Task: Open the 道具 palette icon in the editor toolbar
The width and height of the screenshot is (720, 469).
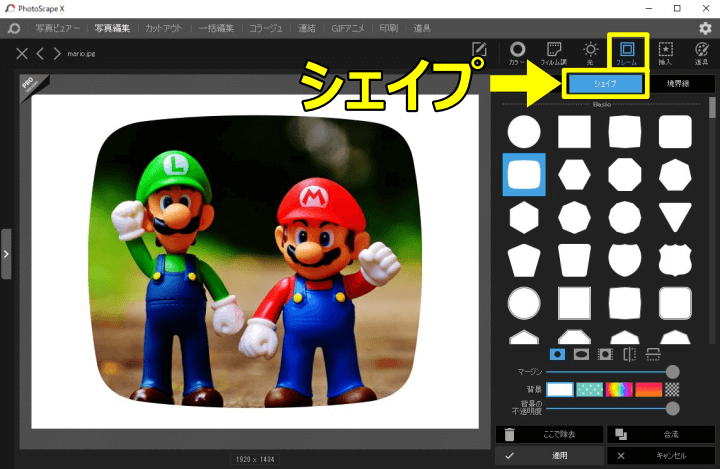Action: coord(701,53)
